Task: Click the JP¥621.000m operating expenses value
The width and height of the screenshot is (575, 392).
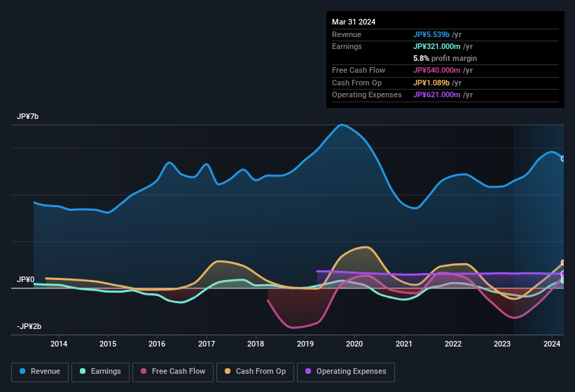Action: [x=437, y=95]
